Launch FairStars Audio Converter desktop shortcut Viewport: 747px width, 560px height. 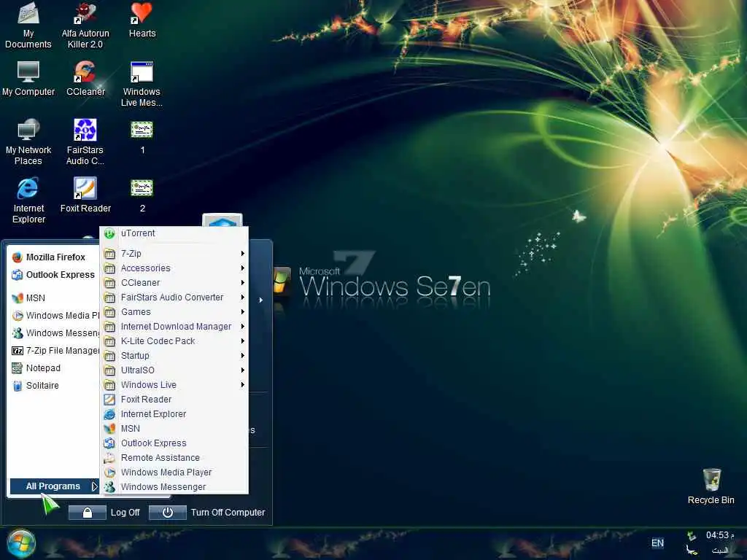(85, 142)
